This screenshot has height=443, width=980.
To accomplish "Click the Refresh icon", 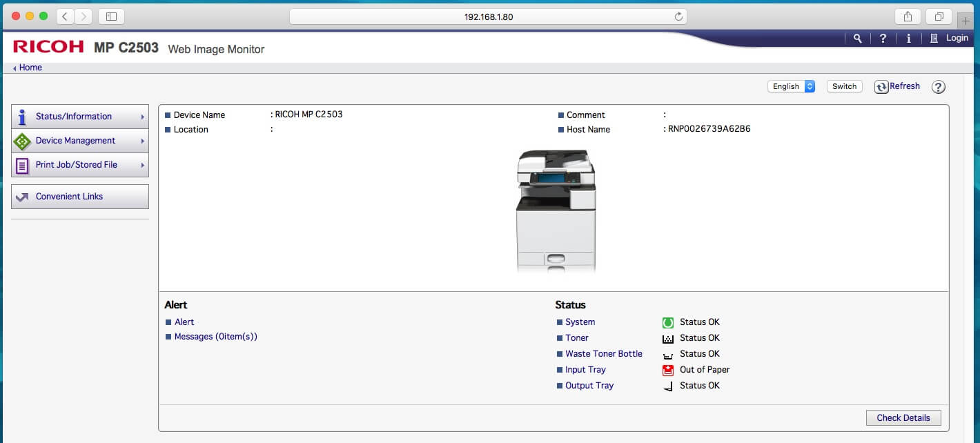I will 881,87.
